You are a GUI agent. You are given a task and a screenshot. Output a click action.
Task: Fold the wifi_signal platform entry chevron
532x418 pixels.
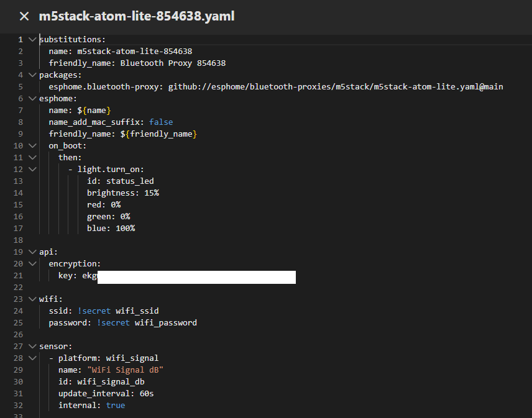[x=32, y=358]
